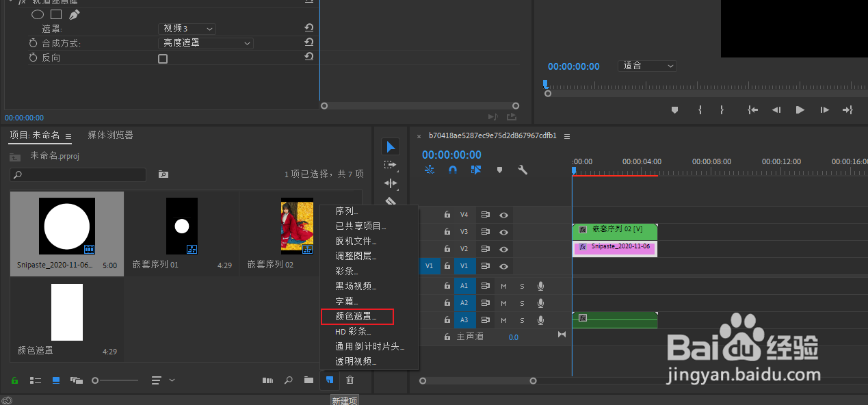Viewport: 868px width, 405px height.
Task: Adjust the thumbnail size slider
Action: point(116,380)
